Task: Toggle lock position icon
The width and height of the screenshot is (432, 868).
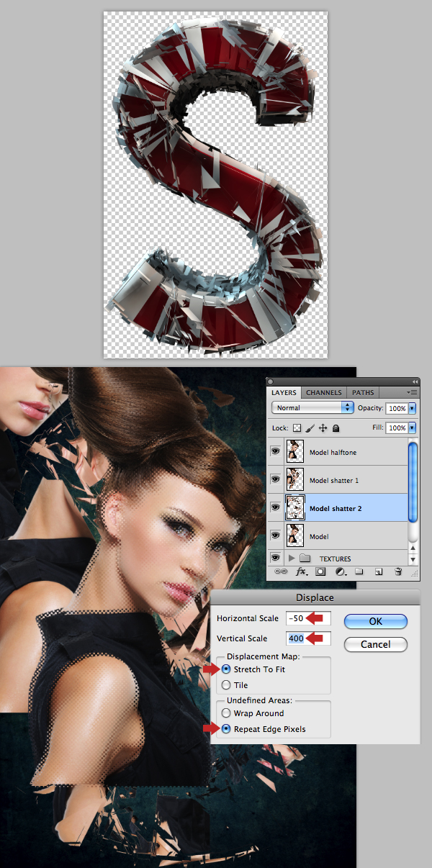Action: click(323, 428)
